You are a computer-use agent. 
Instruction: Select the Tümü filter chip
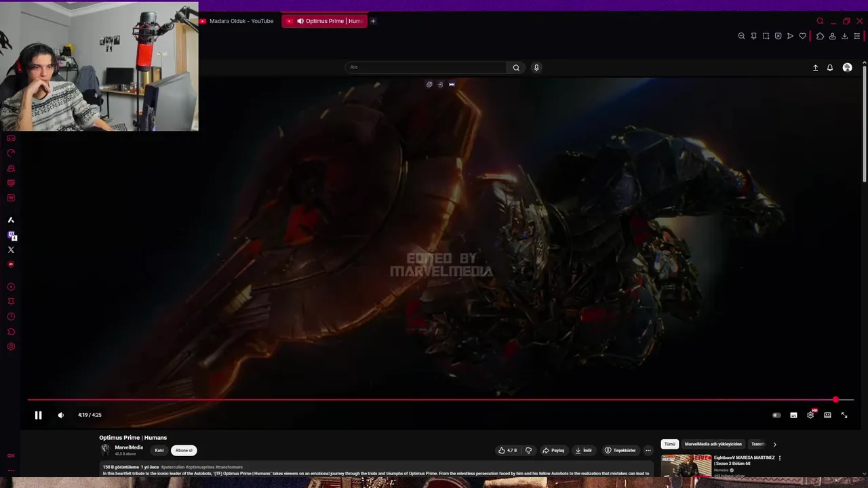click(670, 444)
